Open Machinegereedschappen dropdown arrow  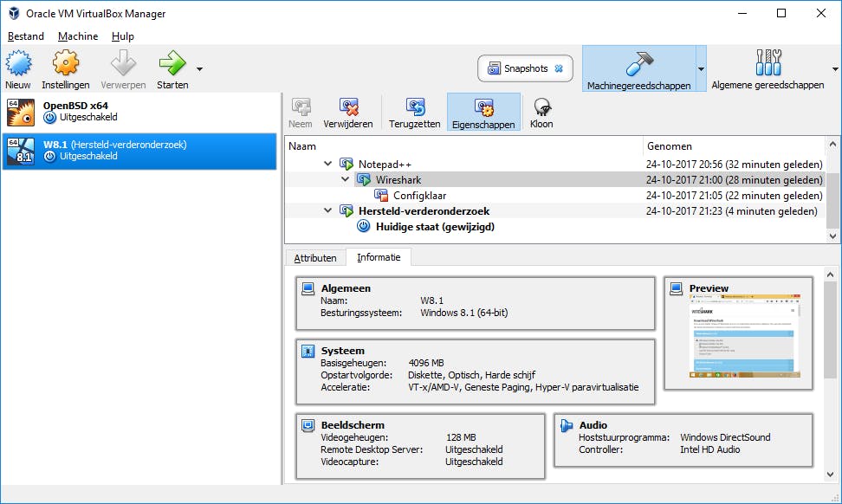pos(701,68)
